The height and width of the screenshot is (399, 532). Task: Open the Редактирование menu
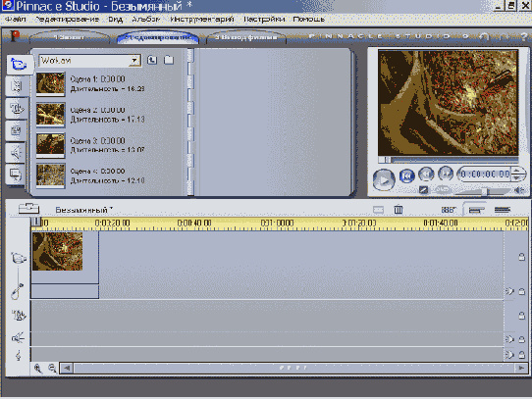[67, 20]
